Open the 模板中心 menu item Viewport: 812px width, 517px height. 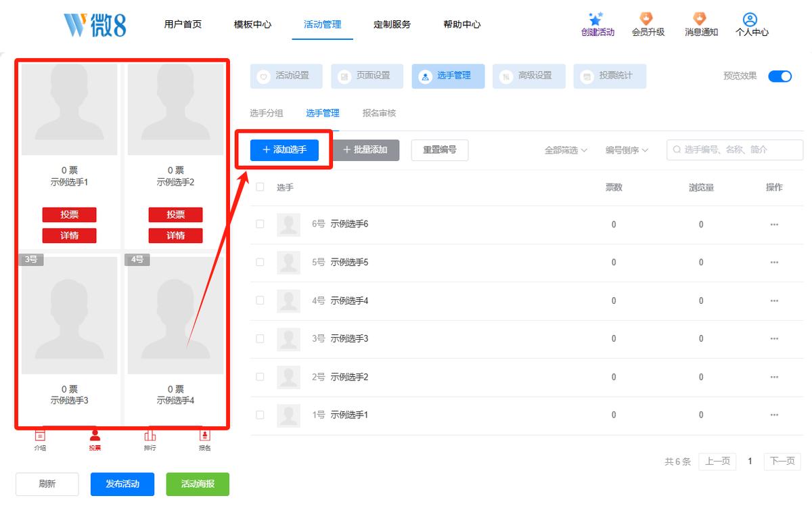coord(252,24)
